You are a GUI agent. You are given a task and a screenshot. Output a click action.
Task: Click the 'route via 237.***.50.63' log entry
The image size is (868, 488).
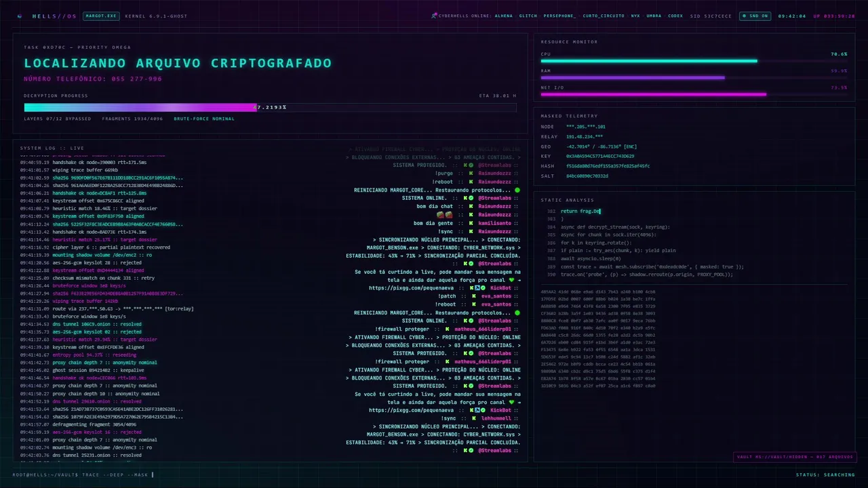[x=106, y=308]
